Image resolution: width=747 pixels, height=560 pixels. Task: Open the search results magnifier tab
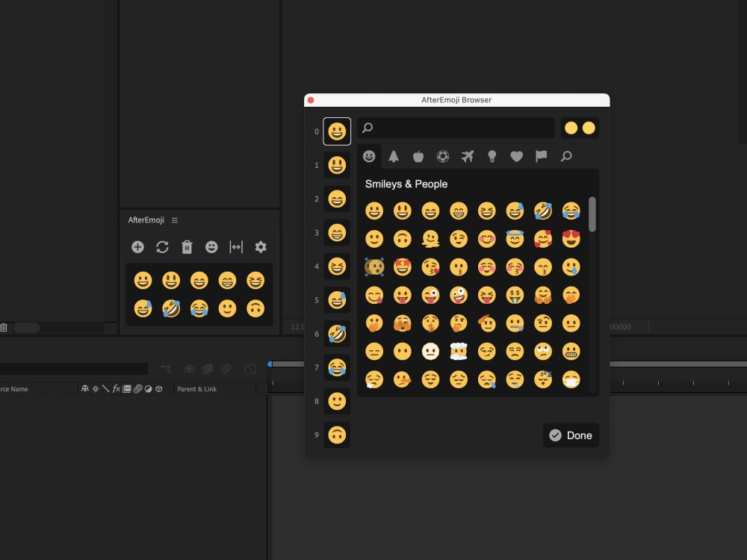(x=566, y=156)
